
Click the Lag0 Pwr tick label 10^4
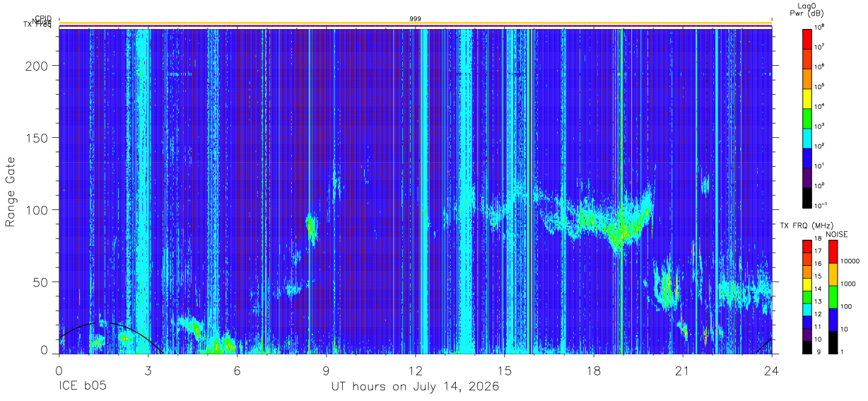click(x=819, y=107)
